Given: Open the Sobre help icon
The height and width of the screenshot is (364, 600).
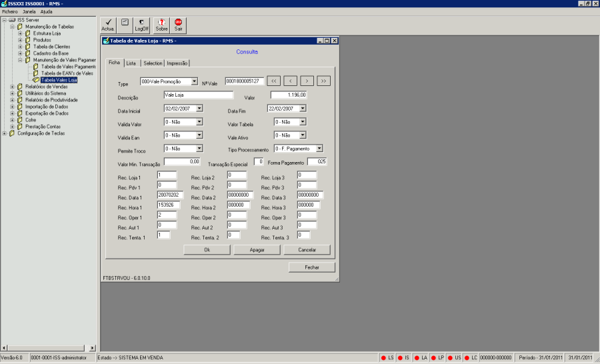Looking at the screenshot, I should (x=161, y=25).
